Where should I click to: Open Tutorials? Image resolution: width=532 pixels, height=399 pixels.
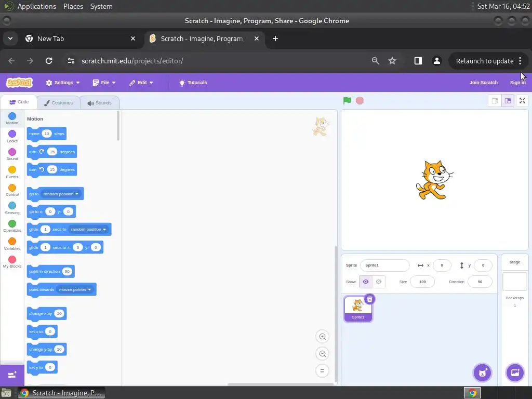coord(193,83)
